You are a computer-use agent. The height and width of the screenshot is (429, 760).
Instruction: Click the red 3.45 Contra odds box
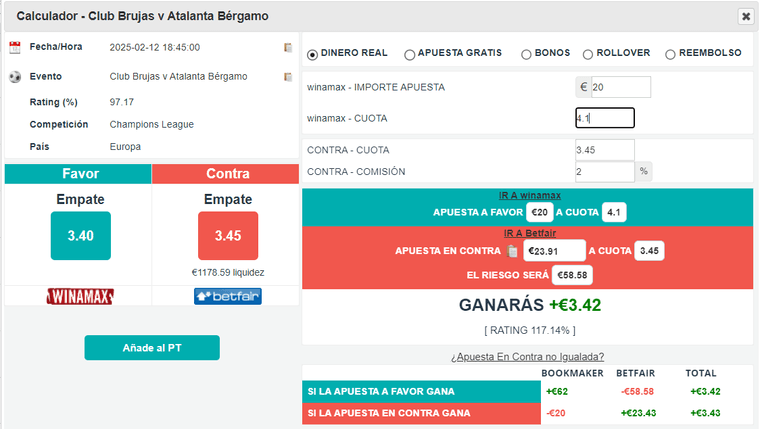pyautogui.click(x=228, y=236)
